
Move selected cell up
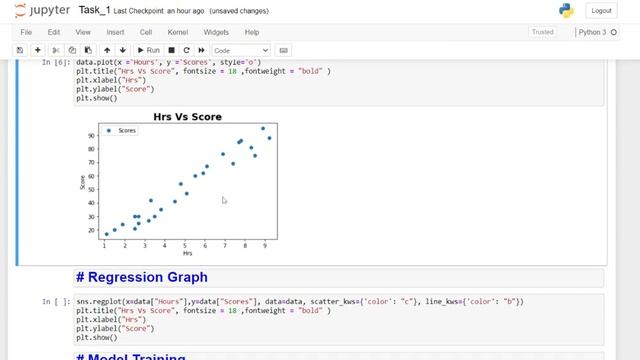107,50
